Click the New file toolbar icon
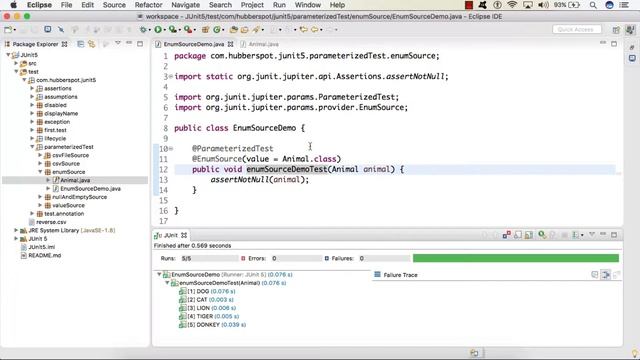This screenshot has width=640, height=360. click(x=9, y=29)
